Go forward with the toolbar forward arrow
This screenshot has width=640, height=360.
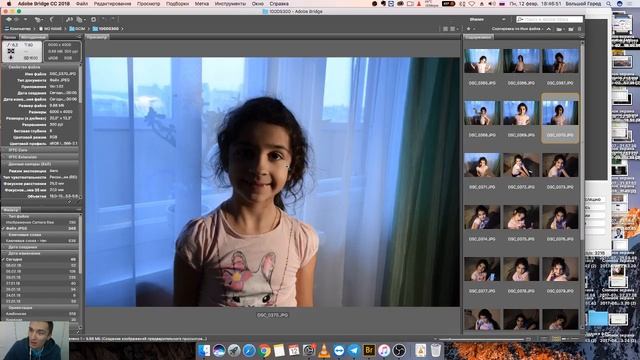pos(17,19)
